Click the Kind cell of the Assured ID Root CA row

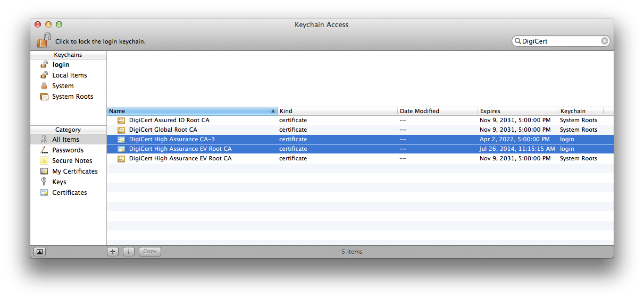point(293,121)
